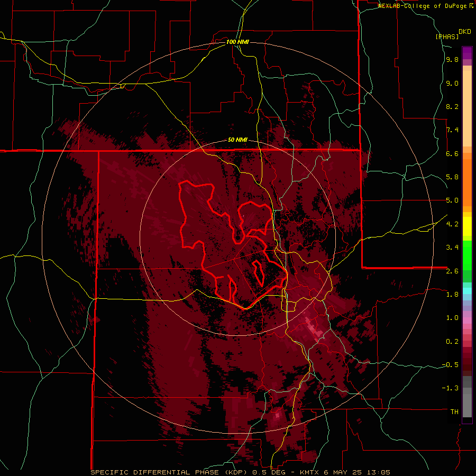476x476 pixels.
Task: Click the "KMTX" radar site identifier
Action: pyautogui.click(x=309, y=472)
